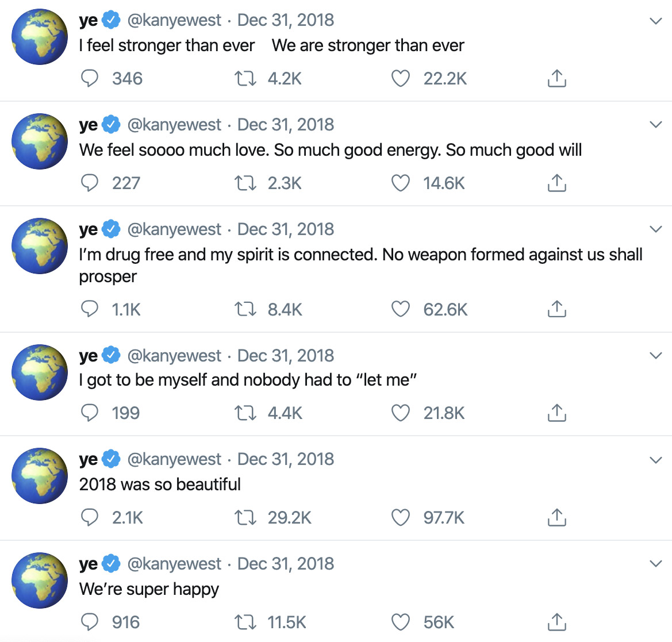Viewport: 672px width, 642px height.
Task: Open more options chevron on first tweet
Action: [x=655, y=21]
